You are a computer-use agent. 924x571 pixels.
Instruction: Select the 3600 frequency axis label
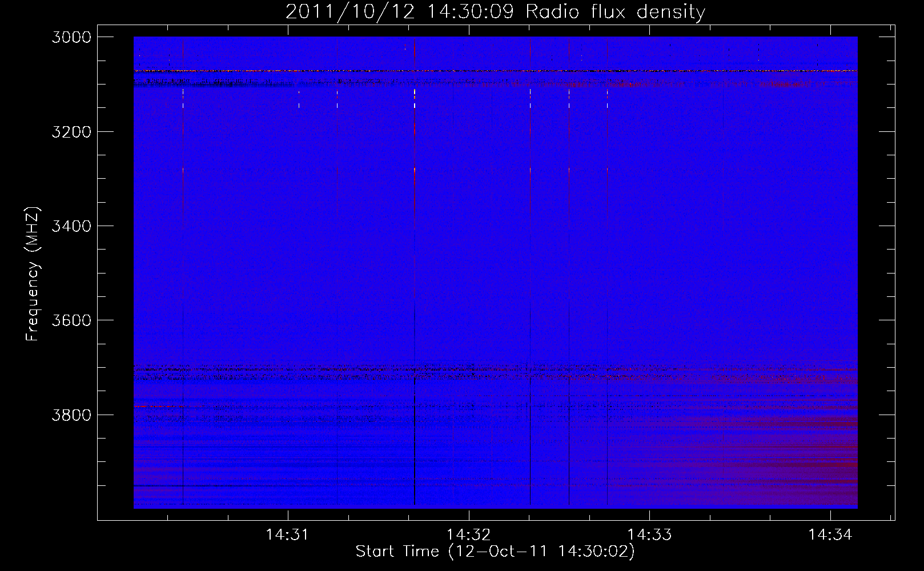click(x=71, y=320)
